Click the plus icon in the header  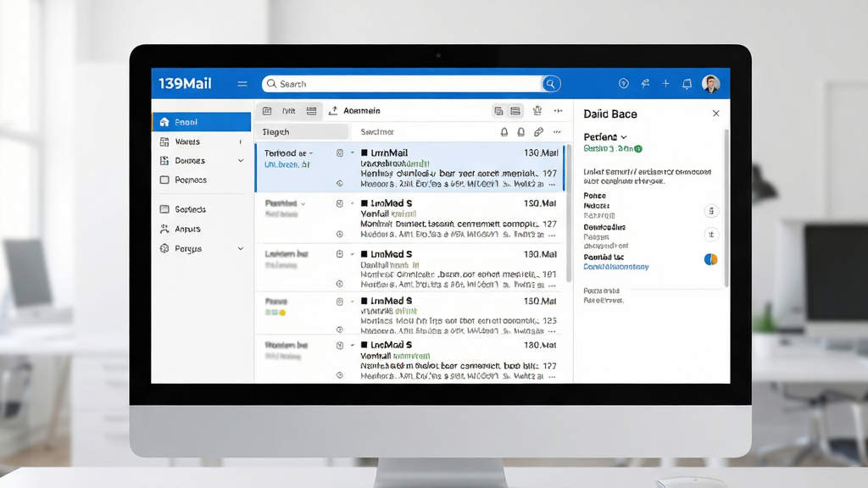click(665, 84)
